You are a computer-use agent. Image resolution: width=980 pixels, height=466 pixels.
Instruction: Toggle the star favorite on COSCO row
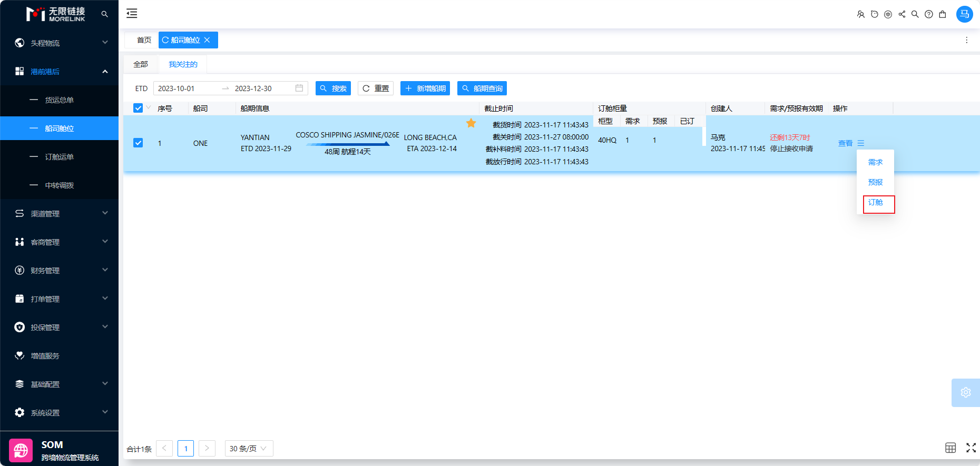471,123
